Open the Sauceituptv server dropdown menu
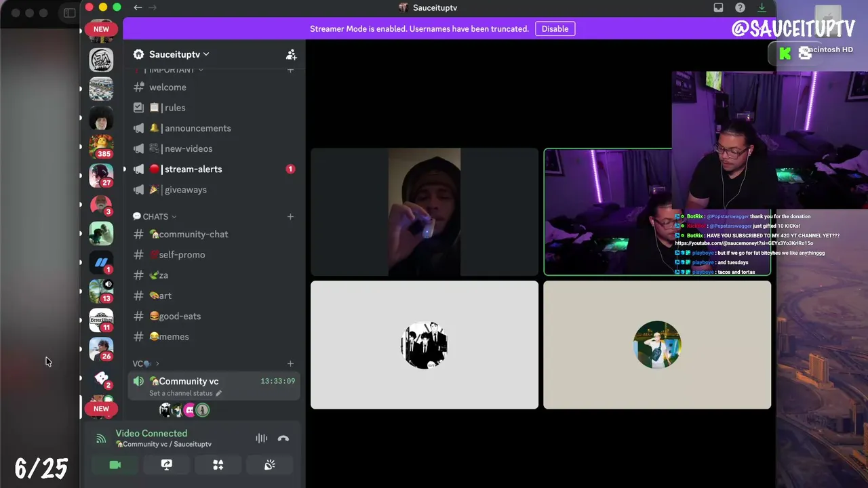 179,54
